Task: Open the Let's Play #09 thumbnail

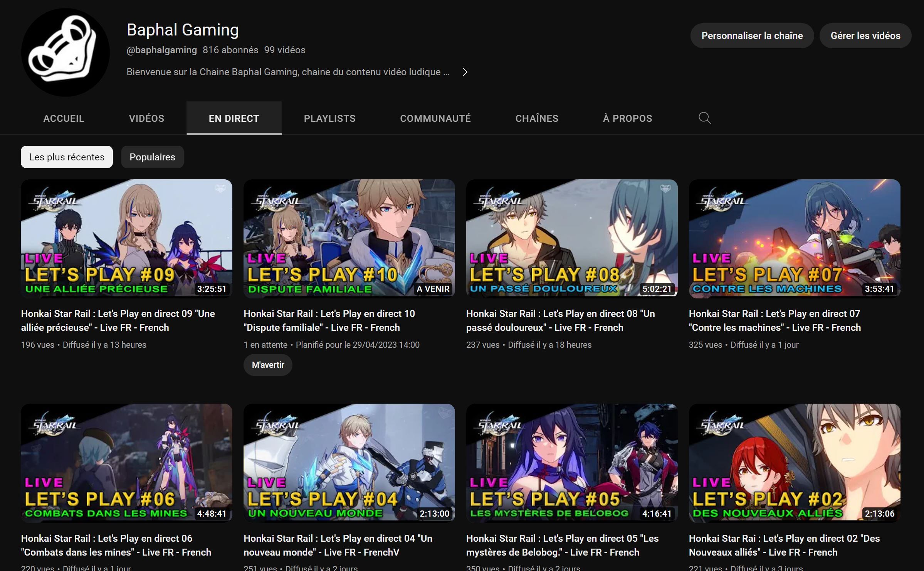Action: pos(126,239)
